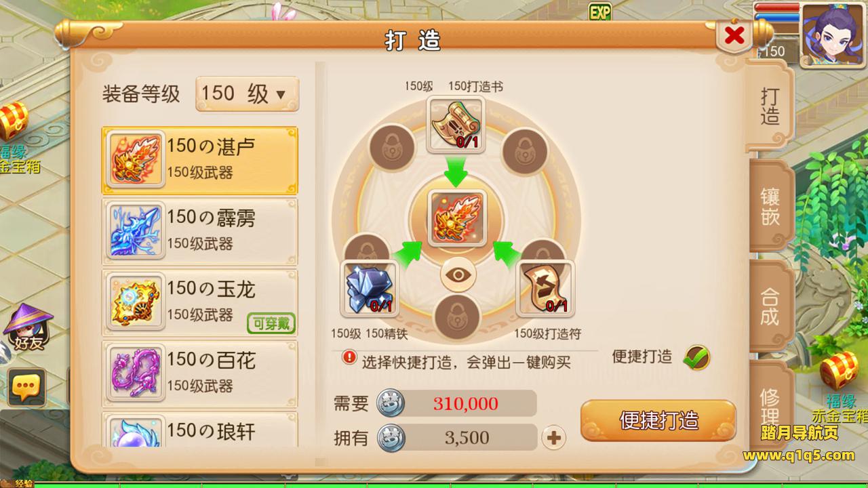Select 150の霹雳 weapon in list

tap(200, 230)
